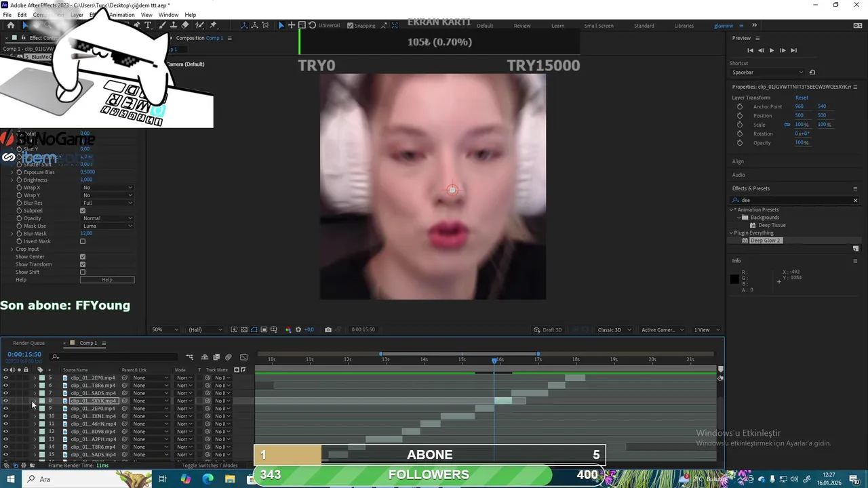Step to next frame in Preview
Image resolution: width=868 pixels, height=488 pixels.
point(783,50)
